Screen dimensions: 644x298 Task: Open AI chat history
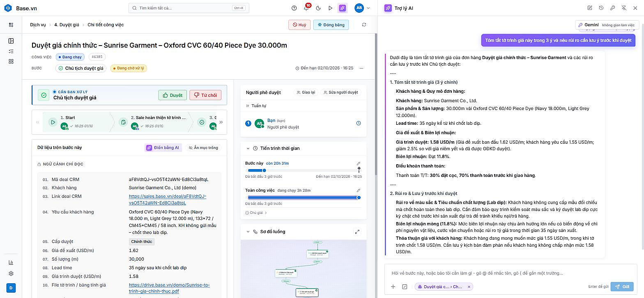pyautogui.click(x=601, y=8)
